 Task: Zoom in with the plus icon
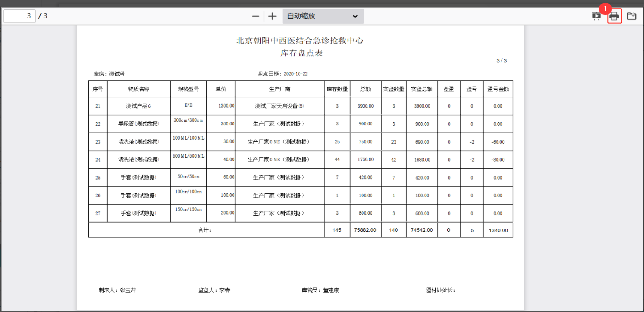[272, 16]
